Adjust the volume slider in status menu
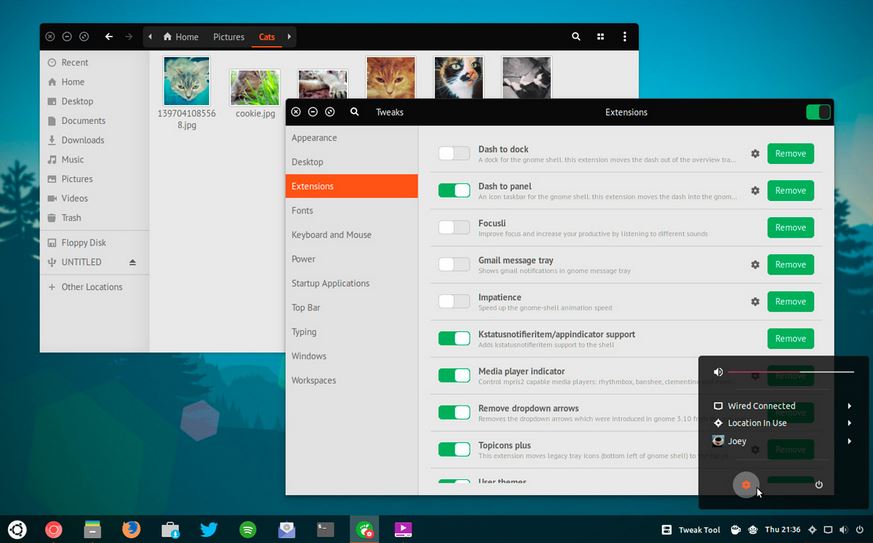 pyautogui.click(x=791, y=371)
